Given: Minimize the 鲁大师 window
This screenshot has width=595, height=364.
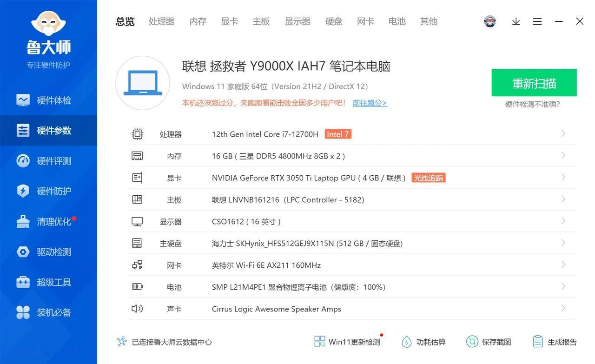Looking at the screenshot, I should pyautogui.click(x=559, y=21).
